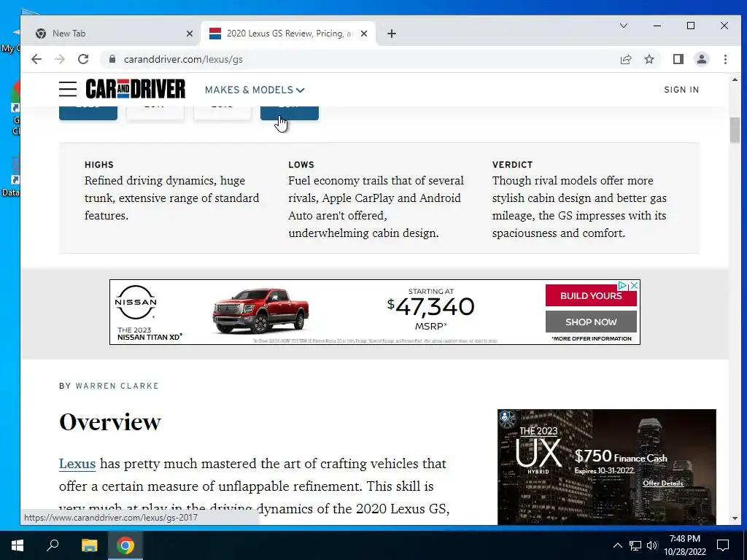The image size is (747, 560).
Task: Click the red Nissan Titan truck image
Action: tap(260, 310)
